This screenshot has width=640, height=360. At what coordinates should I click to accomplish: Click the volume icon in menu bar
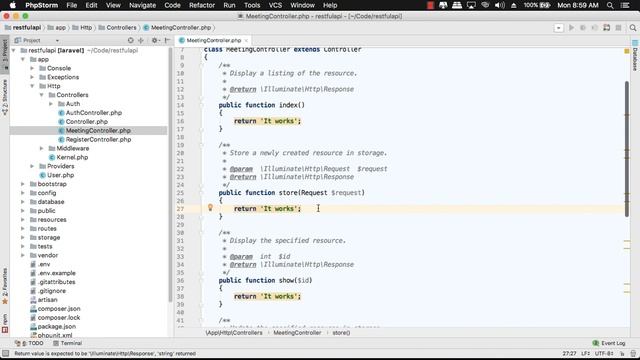coord(499,5)
